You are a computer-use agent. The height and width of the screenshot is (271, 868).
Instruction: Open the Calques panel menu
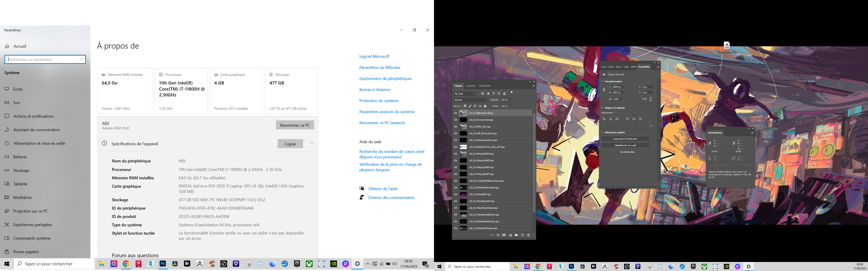(533, 86)
